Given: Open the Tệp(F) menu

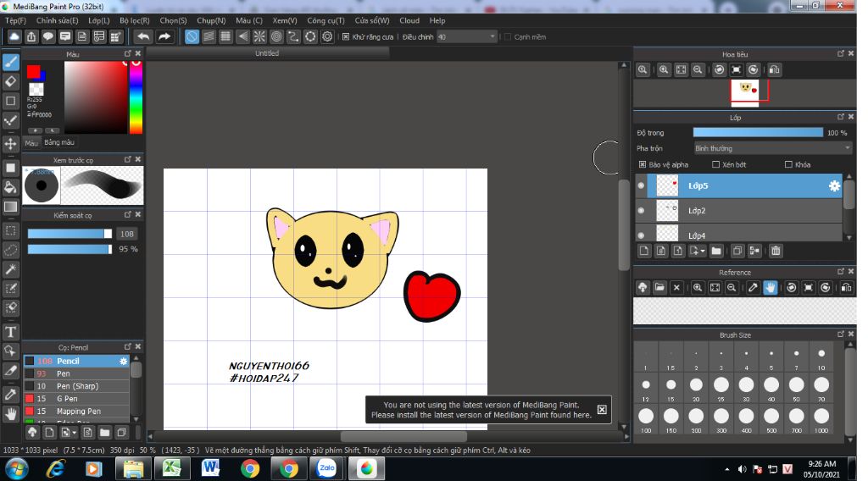Looking at the screenshot, I should click(x=15, y=20).
